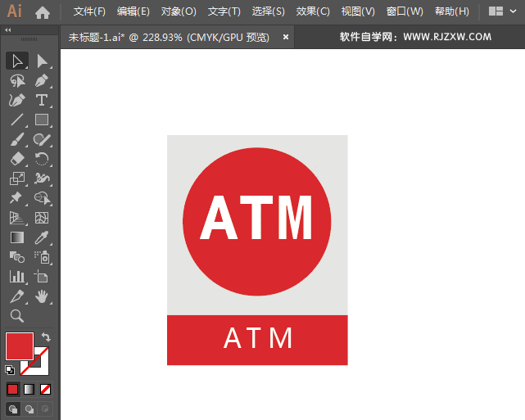This screenshot has width=525, height=420.
Task: Collapse the toolbar with double-arrow
Action: coord(8,30)
